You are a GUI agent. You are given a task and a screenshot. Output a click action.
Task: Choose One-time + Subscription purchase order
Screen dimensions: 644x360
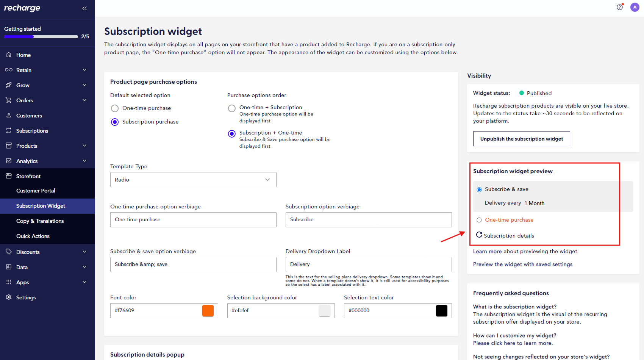(231, 108)
